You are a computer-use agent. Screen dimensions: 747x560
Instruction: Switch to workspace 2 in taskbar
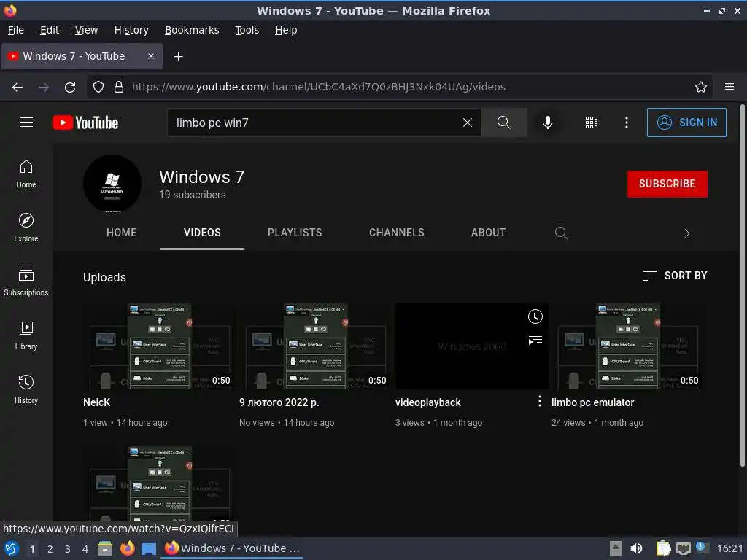50,548
